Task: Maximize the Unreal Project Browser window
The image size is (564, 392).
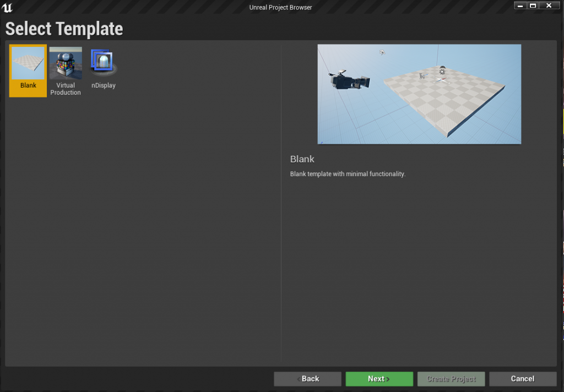Action: tap(533, 6)
